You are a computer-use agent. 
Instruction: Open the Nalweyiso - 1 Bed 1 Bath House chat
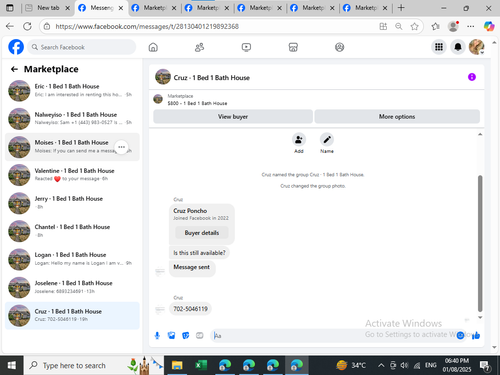[72, 119]
